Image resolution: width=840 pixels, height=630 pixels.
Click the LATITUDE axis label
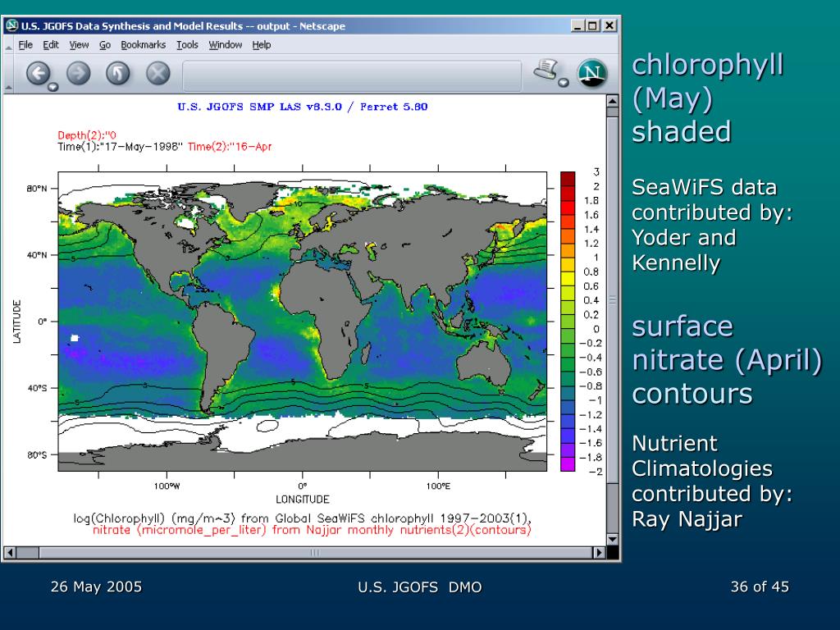tap(17, 322)
